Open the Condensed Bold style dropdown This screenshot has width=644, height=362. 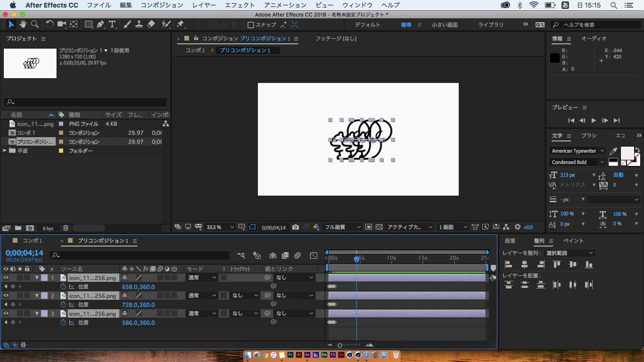pyautogui.click(x=578, y=162)
